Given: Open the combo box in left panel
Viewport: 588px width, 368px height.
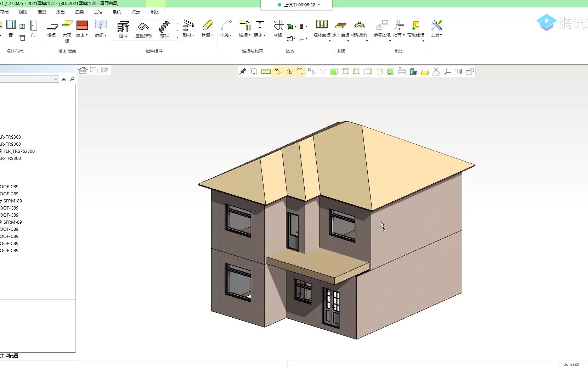Looking at the screenshot, I should [x=29, y=79].
